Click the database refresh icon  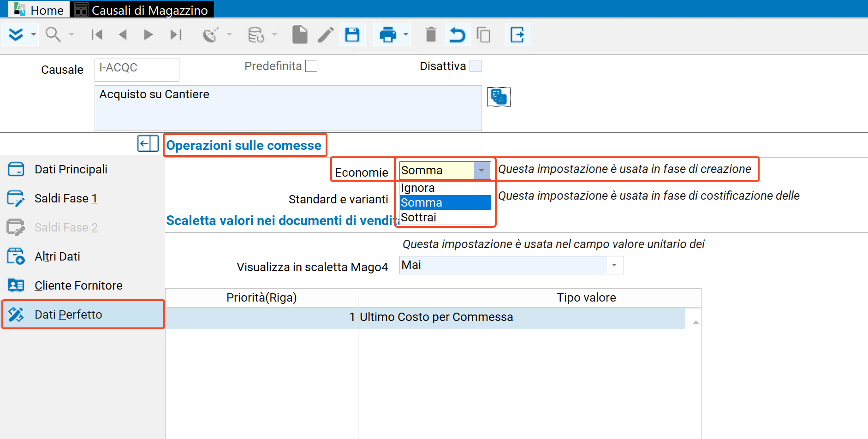256,35
